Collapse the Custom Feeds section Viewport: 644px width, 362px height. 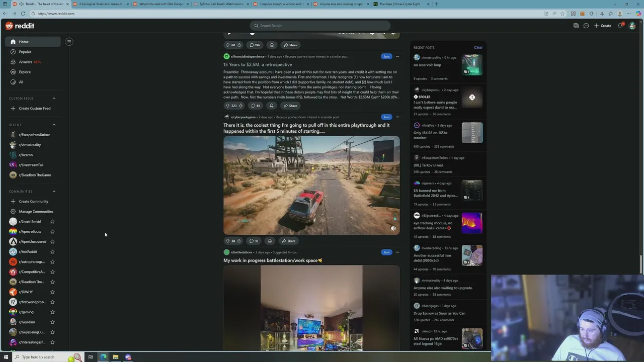54,99
